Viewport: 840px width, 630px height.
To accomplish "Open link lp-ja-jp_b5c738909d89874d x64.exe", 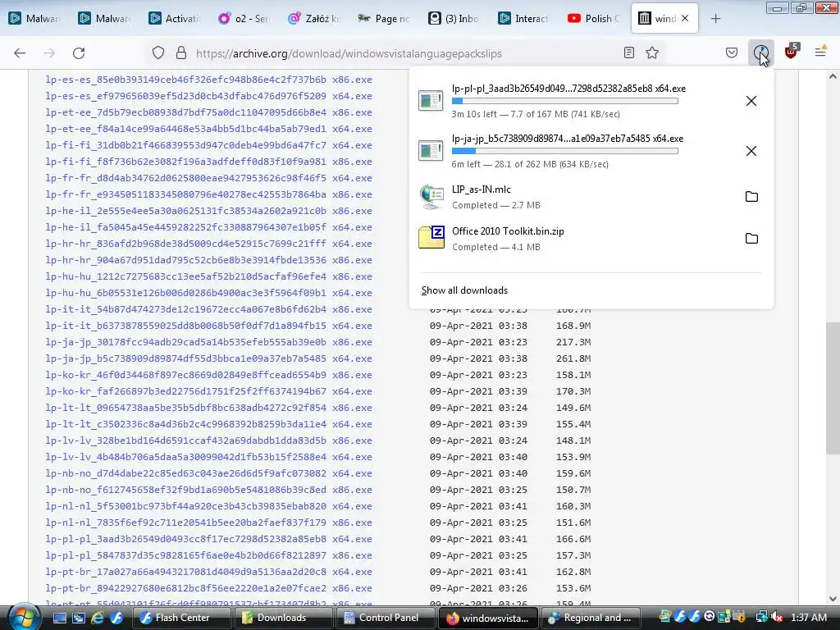I will pyautogui.click(x=208, y=358).
